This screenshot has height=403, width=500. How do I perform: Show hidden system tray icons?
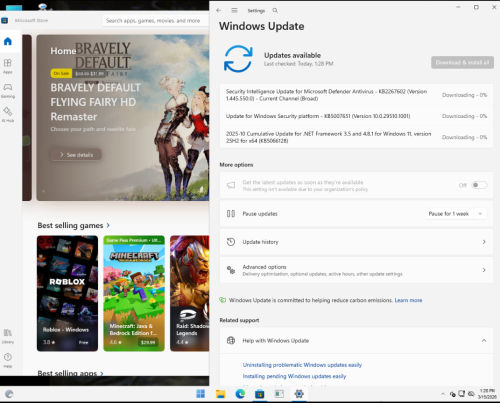click(443, 394)
